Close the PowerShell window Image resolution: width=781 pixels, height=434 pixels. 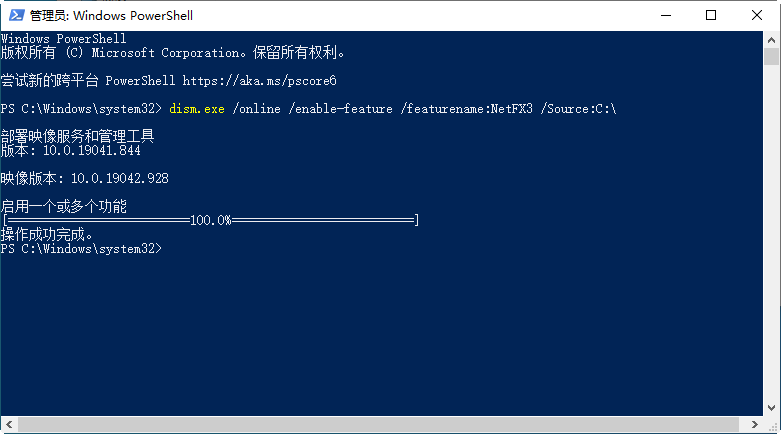(x=757, y=15)
